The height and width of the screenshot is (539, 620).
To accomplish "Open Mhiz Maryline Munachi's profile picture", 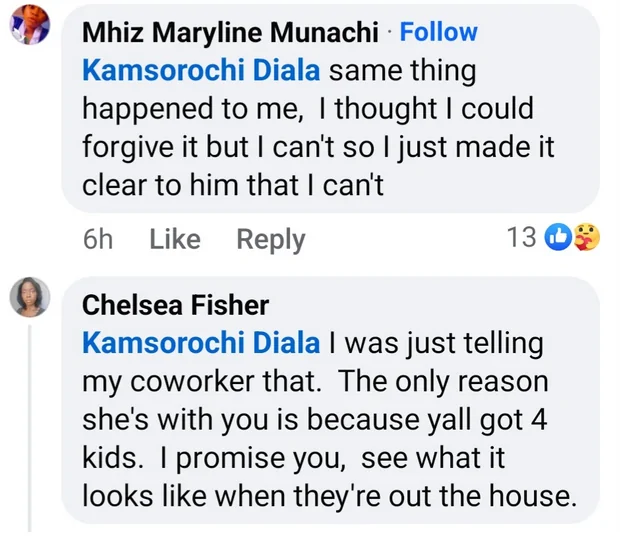I will point(31,30).
